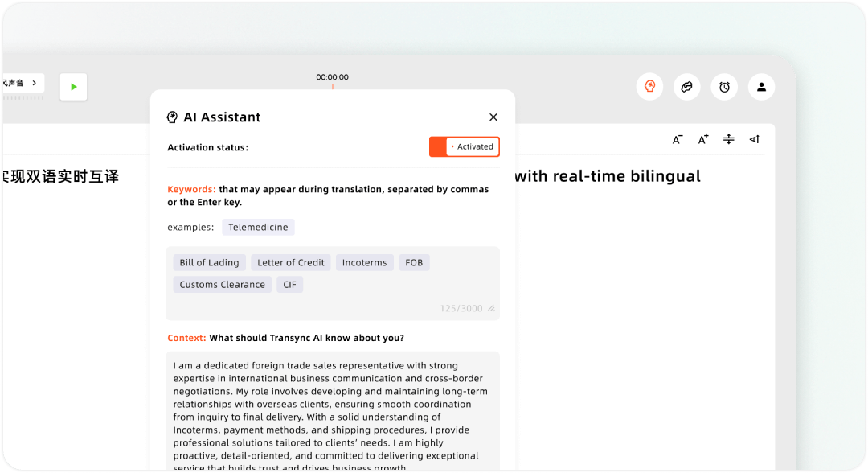This screenshot has height=473, width=868.
Task: Toggle the Activated status switch
Action: click(x=465, y=146)
